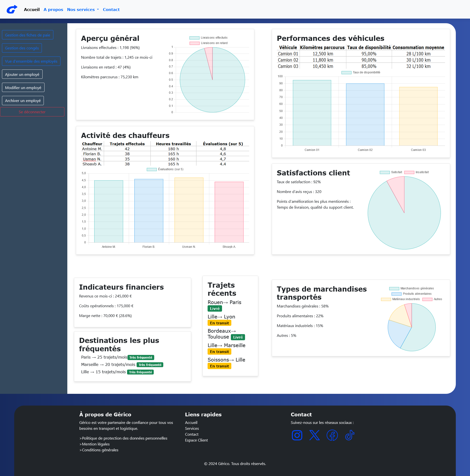Click the Gérico logo in the navbar
This screenshot has height=476, width=470.
(12, 9)
